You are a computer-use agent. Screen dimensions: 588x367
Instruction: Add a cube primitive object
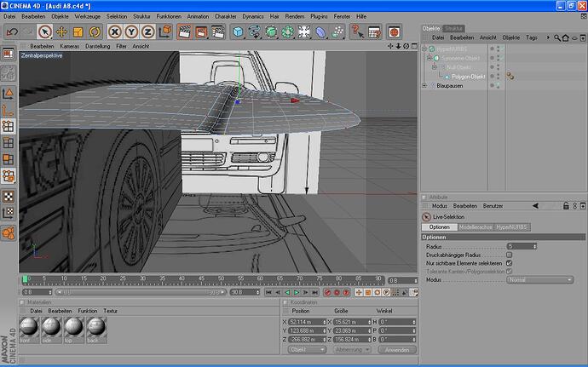(x=238, y=32)
